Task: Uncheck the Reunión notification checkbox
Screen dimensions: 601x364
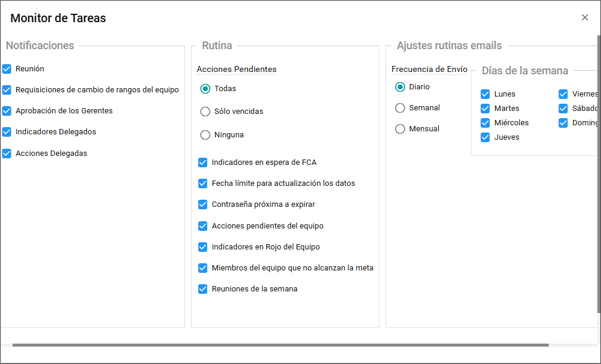Action: [x=7, y=69]
